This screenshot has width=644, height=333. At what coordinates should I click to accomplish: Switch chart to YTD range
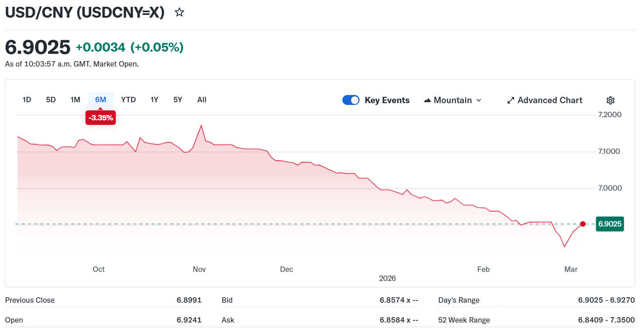pos(128,100)
